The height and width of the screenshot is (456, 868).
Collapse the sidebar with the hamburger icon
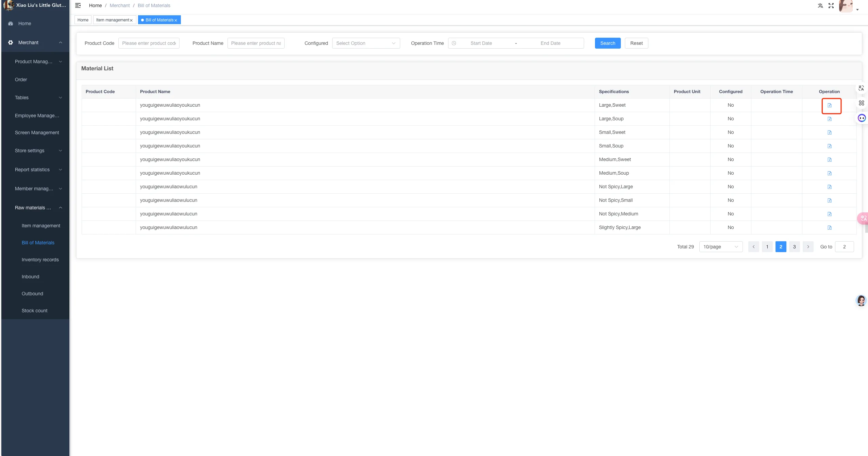pyautogui.click(x=78, y=5)
